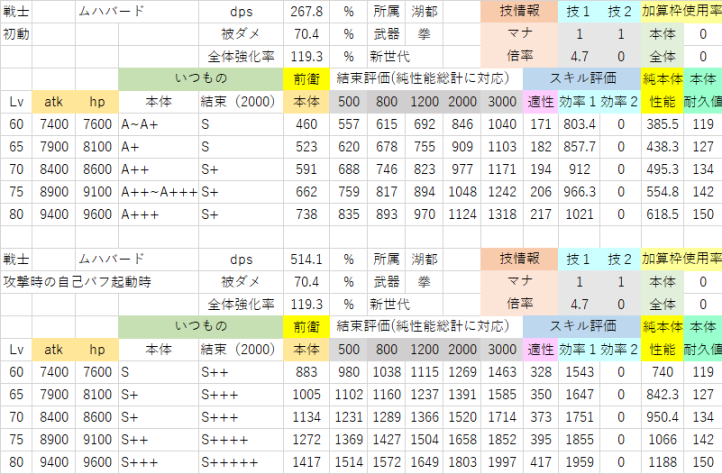Select the 結束 rating cell S+++++
722x474 pixels.
[241, 462]
